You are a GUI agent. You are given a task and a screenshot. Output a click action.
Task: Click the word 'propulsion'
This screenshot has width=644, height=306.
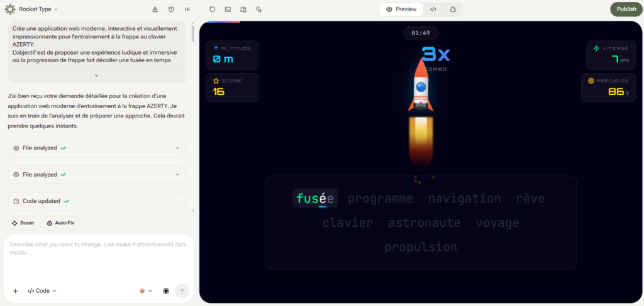(x=421, y=248)
